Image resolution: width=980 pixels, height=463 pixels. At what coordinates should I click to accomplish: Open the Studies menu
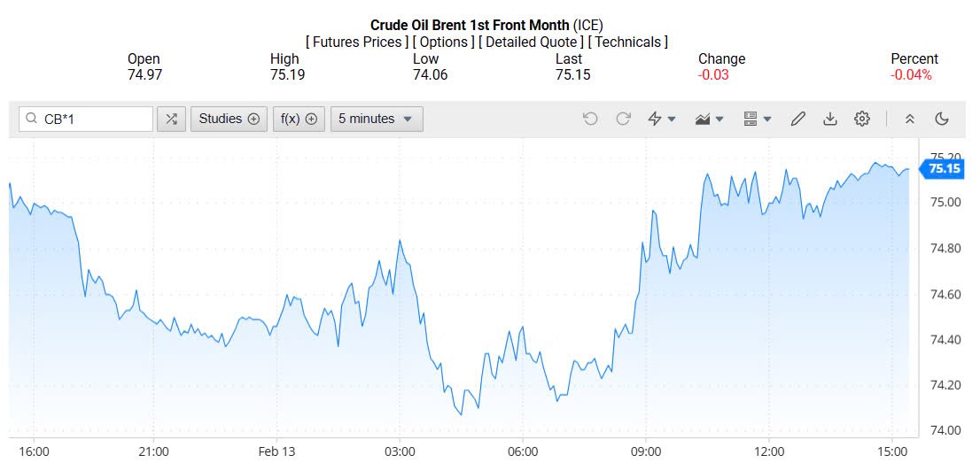click(229, 119)
